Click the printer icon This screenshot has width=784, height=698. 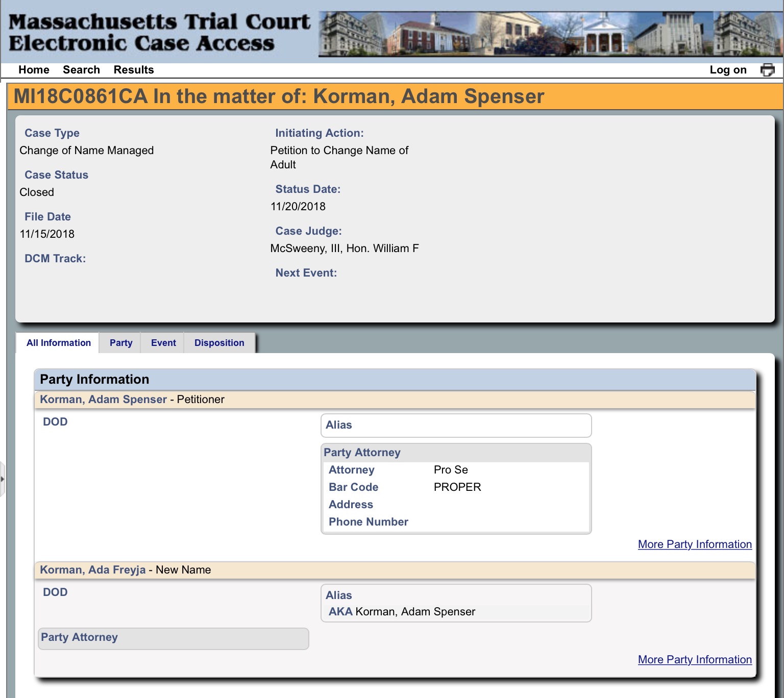pyautogui.click(x=767, y=70)
